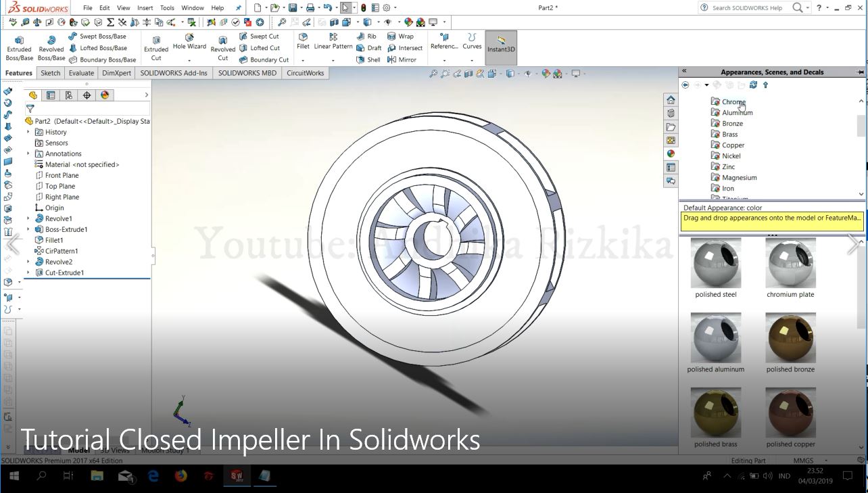Use the Shell tool
This screenshot has width=868, height=493.
click(x=368, y=60)
